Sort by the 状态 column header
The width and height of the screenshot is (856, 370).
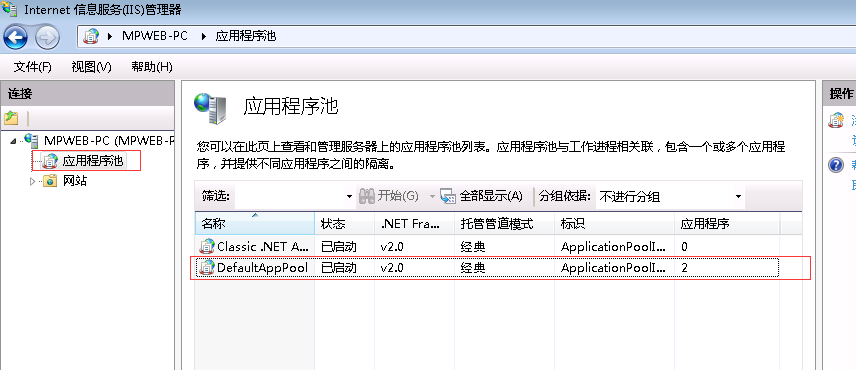pos(344,224)
